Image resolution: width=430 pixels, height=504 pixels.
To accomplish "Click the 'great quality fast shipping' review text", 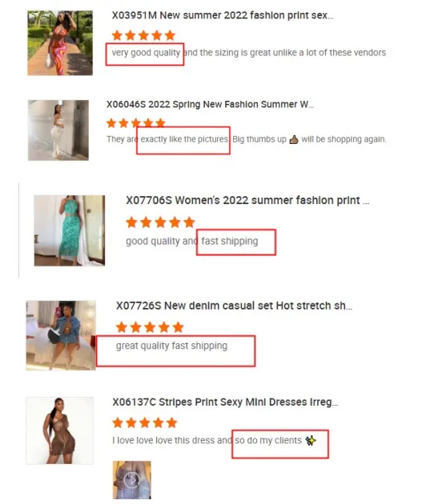I will (171, 346).
